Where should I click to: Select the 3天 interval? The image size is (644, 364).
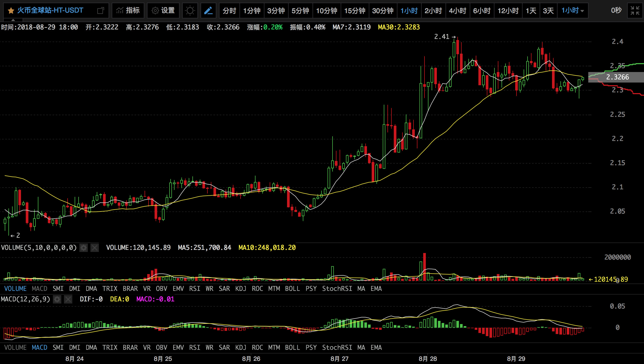(x=548, y=11)
